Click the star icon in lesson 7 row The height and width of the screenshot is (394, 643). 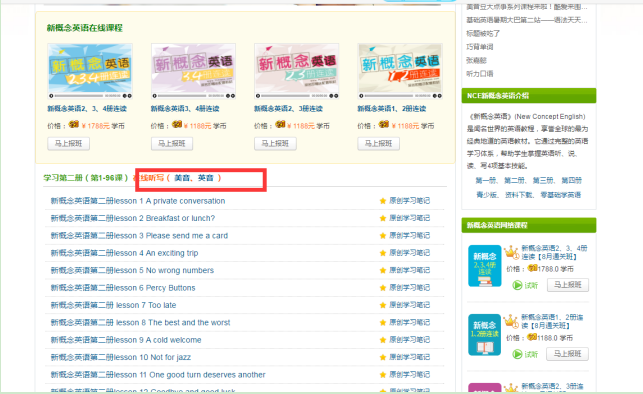point(383,305)
